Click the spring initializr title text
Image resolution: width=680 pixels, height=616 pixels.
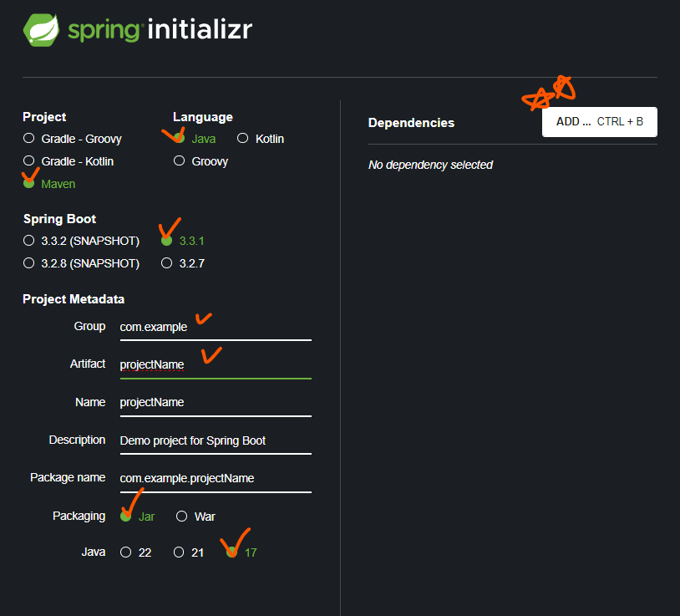tap(160, 30)
